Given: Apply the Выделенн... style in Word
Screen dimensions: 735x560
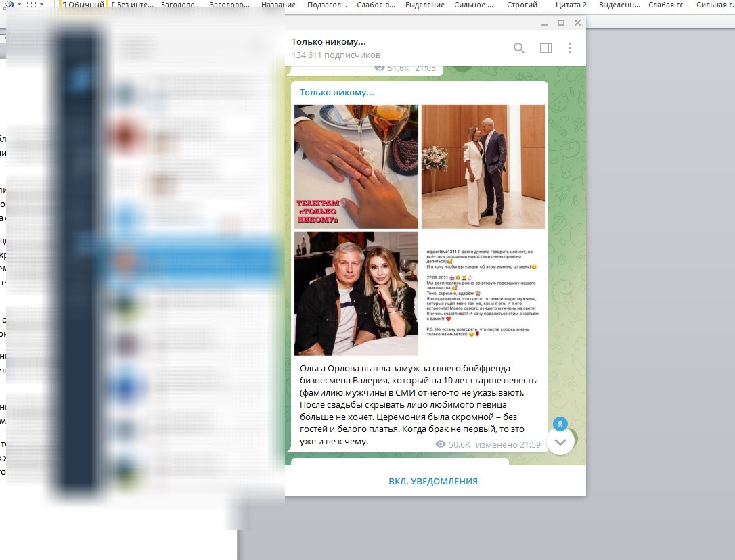Looking at the screenshot, I should click(x=619, y=5).
